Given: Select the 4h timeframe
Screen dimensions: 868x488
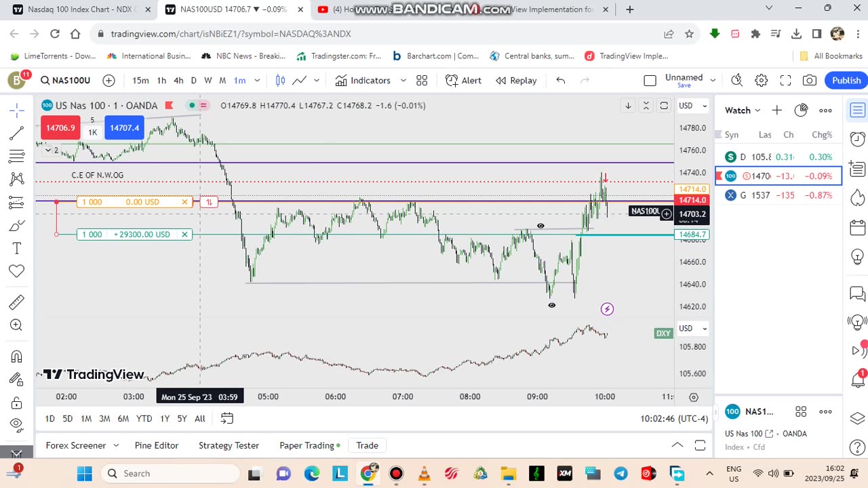Looking at the screenshot, I should pyautogui.click(x=178, y=80).
